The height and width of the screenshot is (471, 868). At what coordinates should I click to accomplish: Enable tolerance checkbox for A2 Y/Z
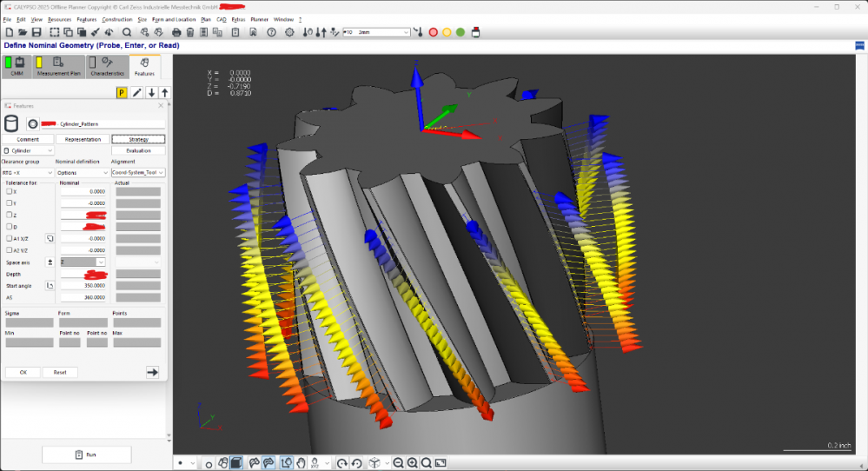pos(9,250)
